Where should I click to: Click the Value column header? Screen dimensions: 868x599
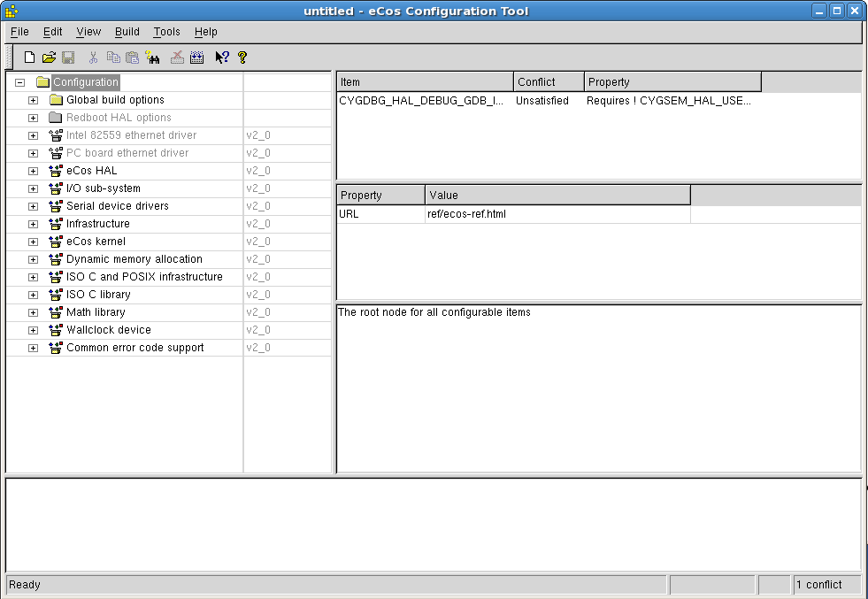click(x=557, y=195)
